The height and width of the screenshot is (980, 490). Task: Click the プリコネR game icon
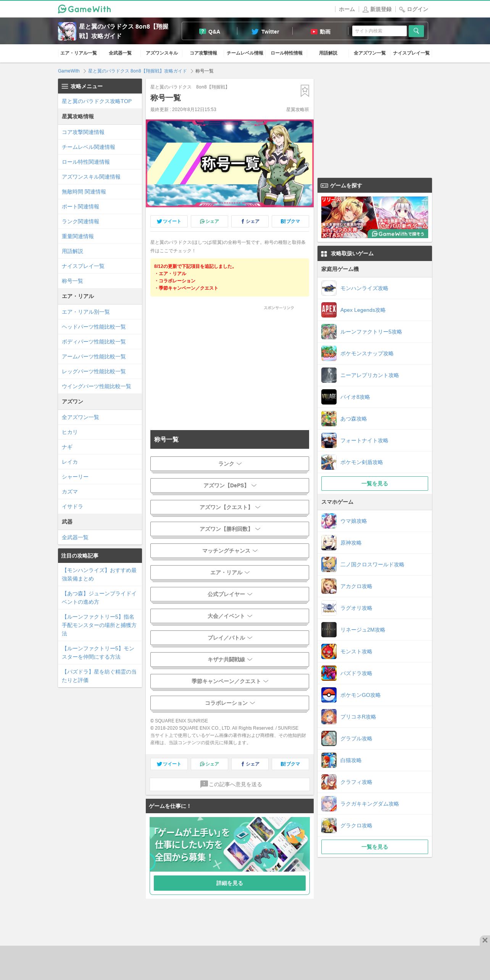coord(329,717)
